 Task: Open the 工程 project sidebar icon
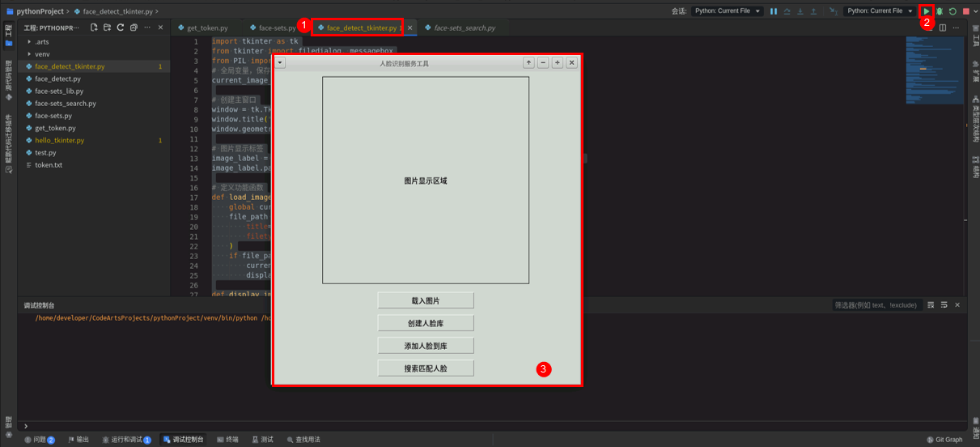pyautogui.click(x=8, y=34)
